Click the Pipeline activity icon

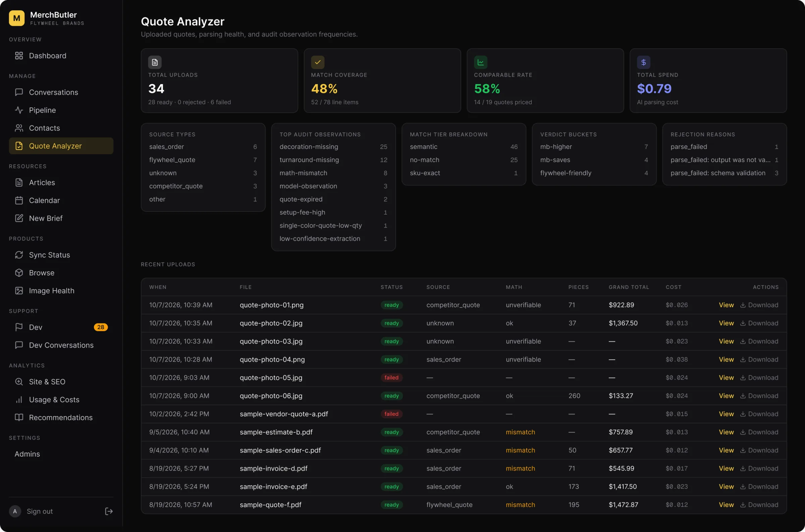(x=19, y=110)
